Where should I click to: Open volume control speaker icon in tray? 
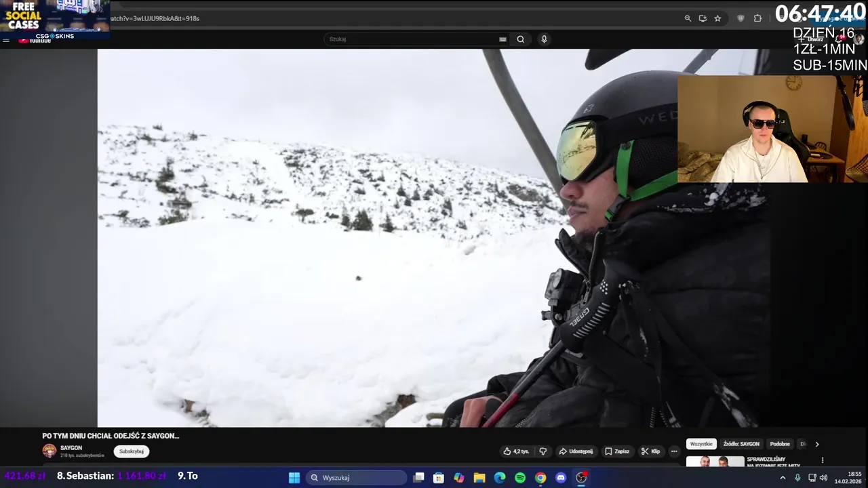point(824,478)
